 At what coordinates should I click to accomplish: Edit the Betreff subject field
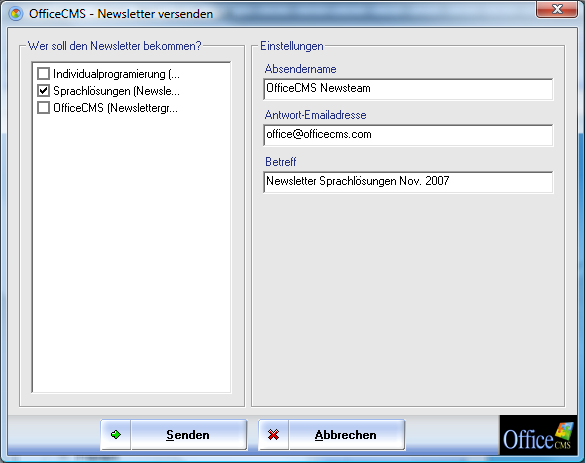(408, 182)
